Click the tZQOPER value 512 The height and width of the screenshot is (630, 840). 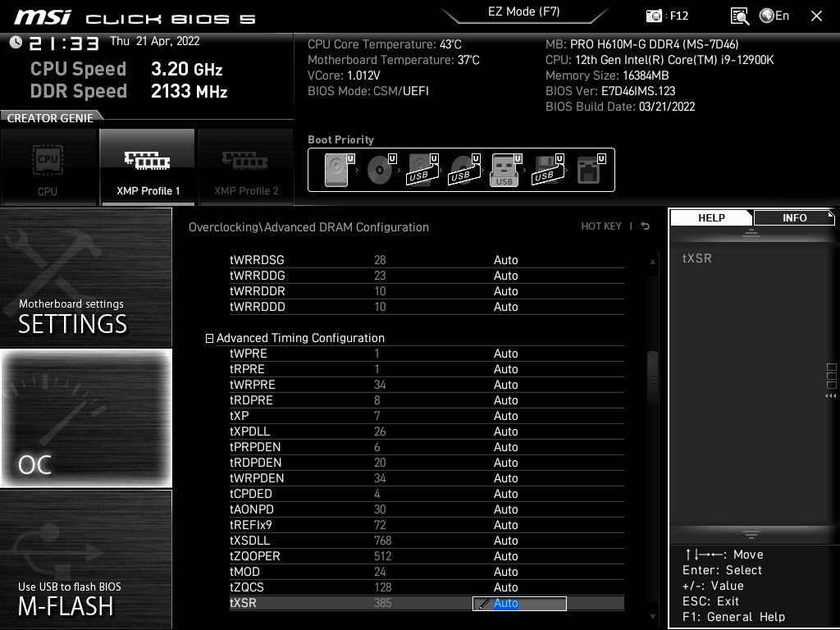[x=382, y=556]
